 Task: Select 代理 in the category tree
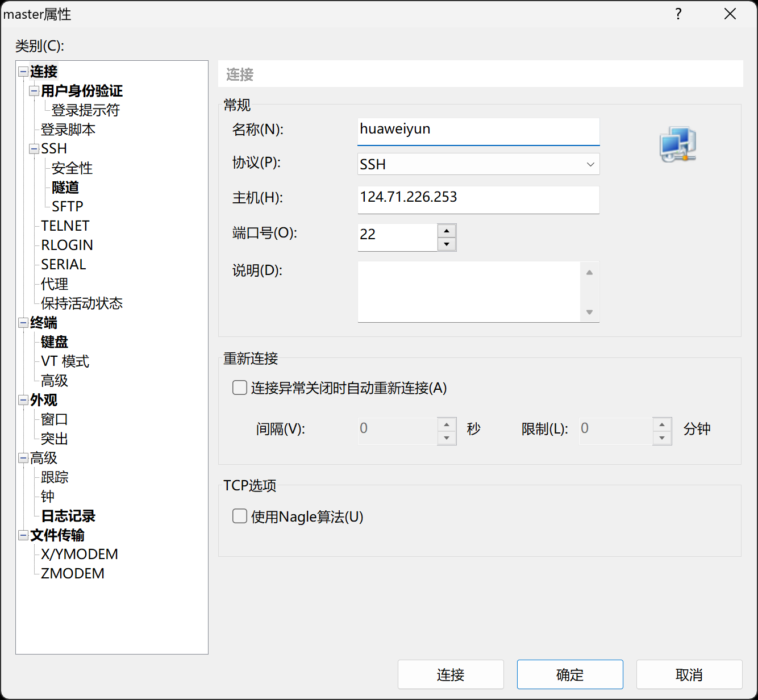(55, 284)
